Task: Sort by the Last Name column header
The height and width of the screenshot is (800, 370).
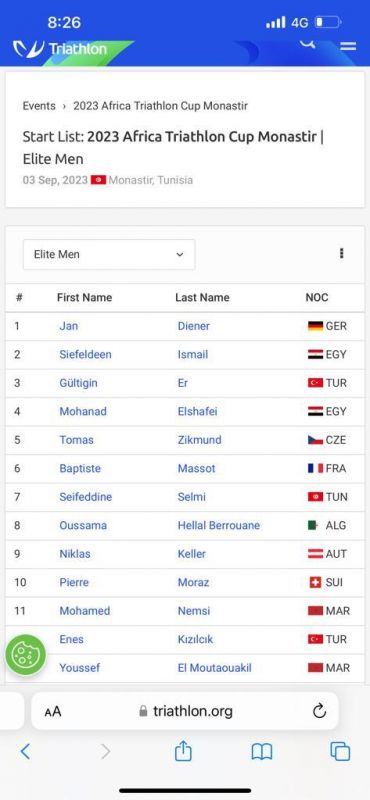Action: click(202, 297)
